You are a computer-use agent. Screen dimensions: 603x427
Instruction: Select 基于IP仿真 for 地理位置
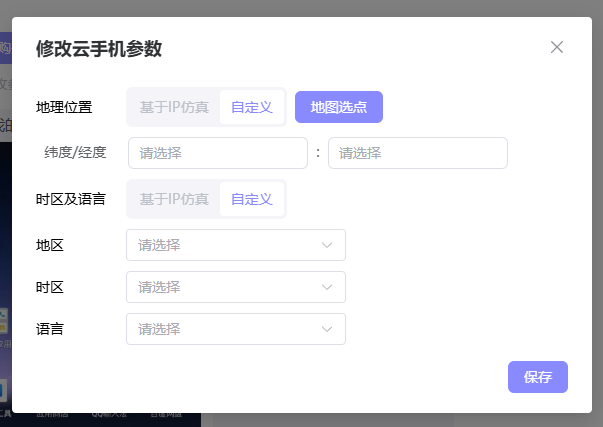[x=174, y=107]
